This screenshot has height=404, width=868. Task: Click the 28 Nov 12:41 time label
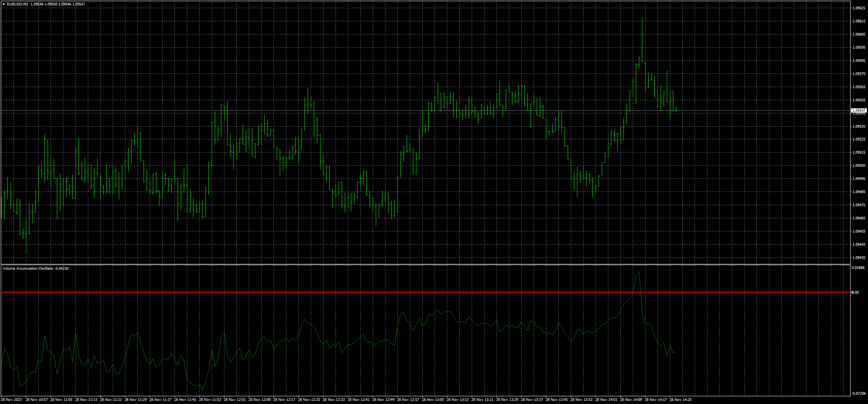click(358, 399)
